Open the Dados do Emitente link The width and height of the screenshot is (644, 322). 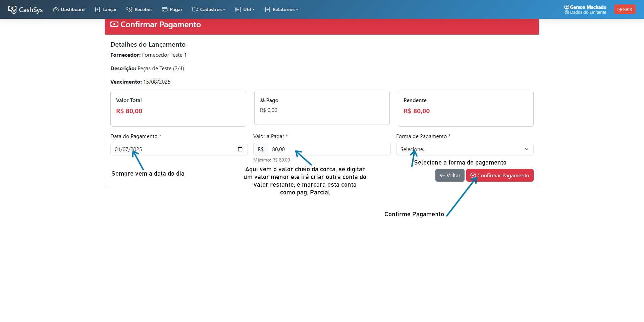pos(588,12)
